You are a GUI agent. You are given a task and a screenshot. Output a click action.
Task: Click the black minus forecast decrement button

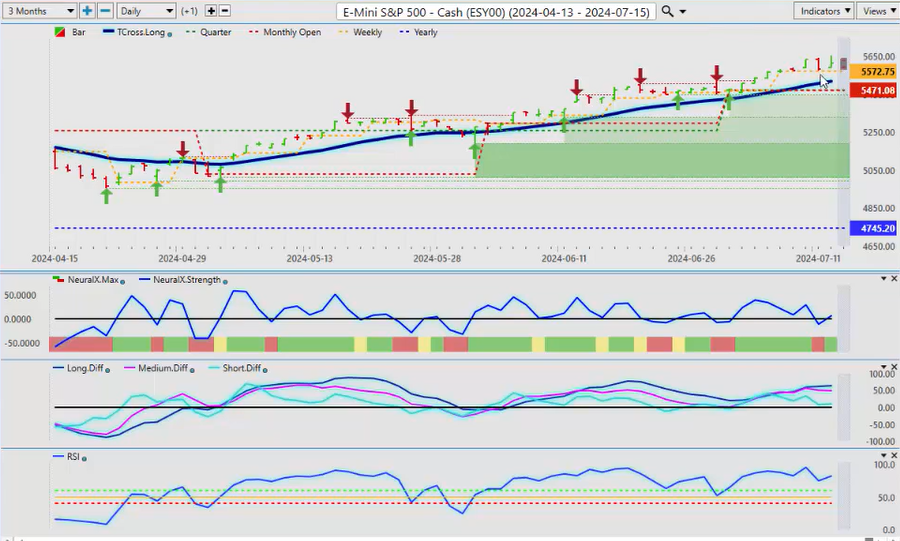click(225, 11)
